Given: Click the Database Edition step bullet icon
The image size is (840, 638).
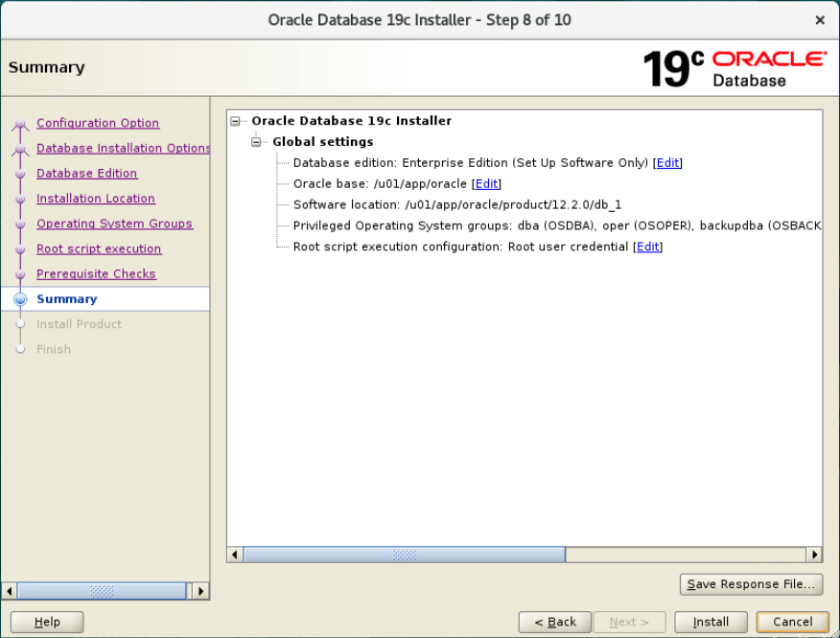Looking at the screenshot, I should tap(20, 174).
